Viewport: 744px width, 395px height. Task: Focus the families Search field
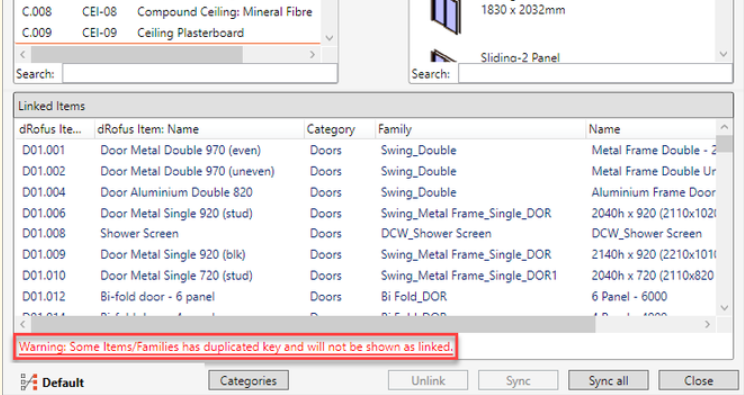(595, 74)
